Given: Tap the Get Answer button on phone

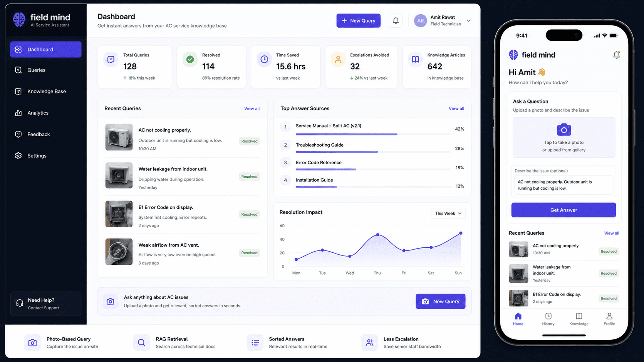Looking at the screenshot, I should pos(563,210).
